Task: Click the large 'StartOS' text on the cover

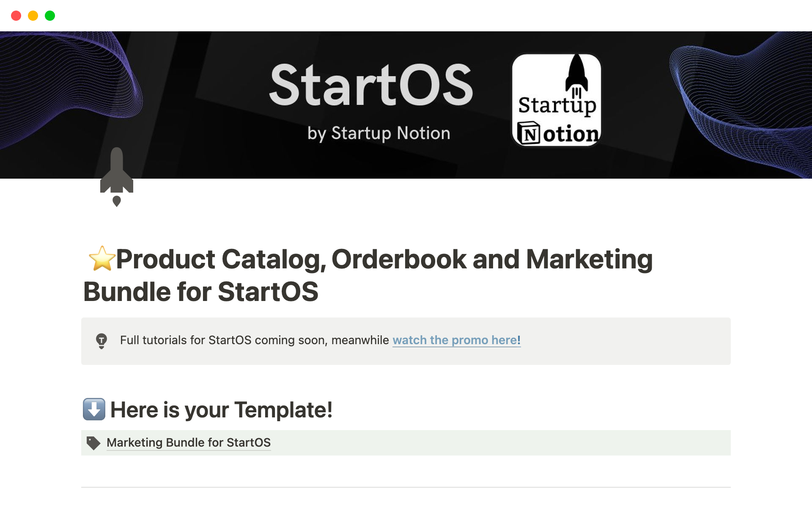Action: click(x=371, y=85)
